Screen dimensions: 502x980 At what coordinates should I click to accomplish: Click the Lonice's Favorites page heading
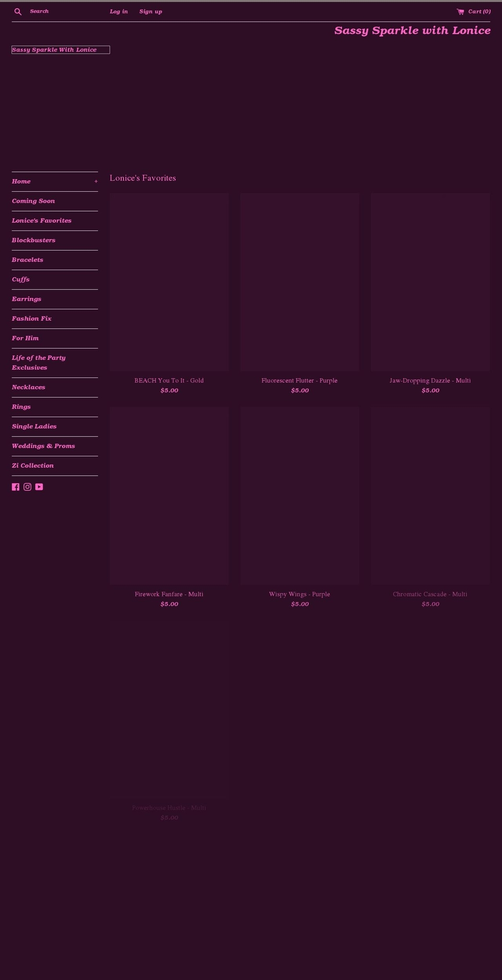(x=143, y=178)
